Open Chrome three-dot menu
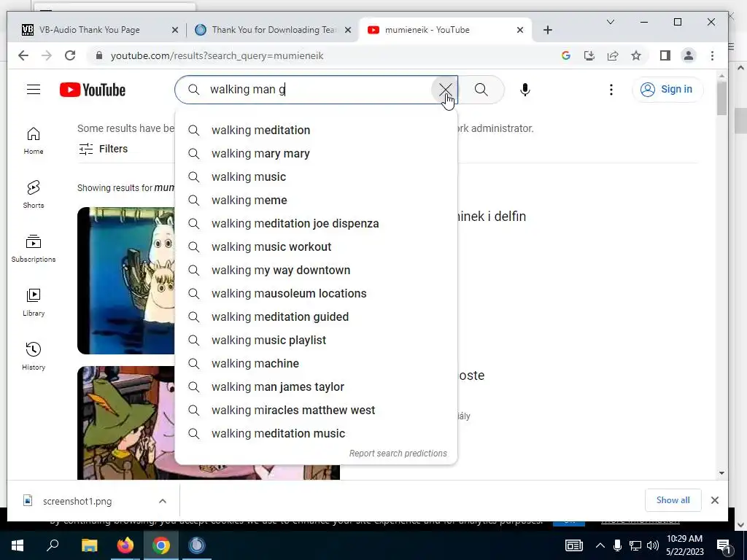This screenshot has height=560, width=747. 712,55
